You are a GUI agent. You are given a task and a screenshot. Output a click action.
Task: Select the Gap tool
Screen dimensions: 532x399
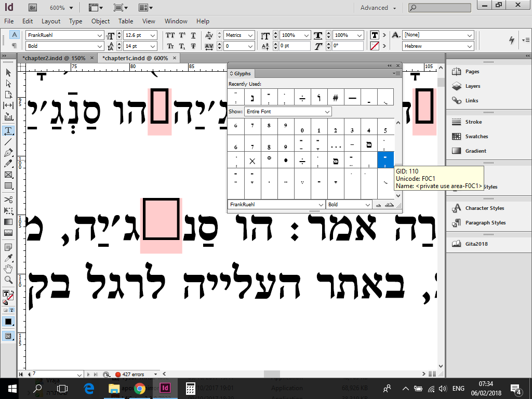pyautogui.click(x=8, y=105)
